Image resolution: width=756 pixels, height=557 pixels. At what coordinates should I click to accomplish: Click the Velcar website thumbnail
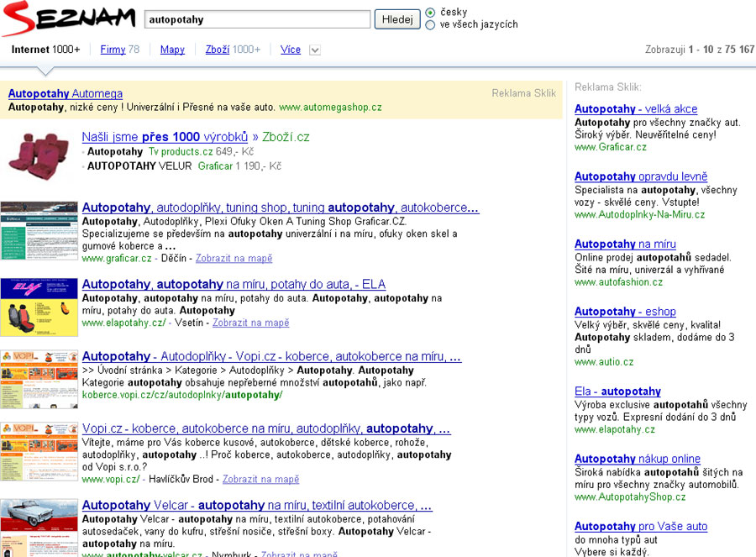coord(39,528)
